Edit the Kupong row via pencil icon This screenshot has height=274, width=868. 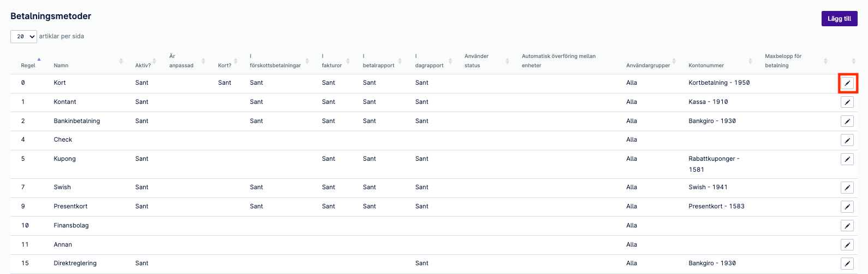[847, 159]
